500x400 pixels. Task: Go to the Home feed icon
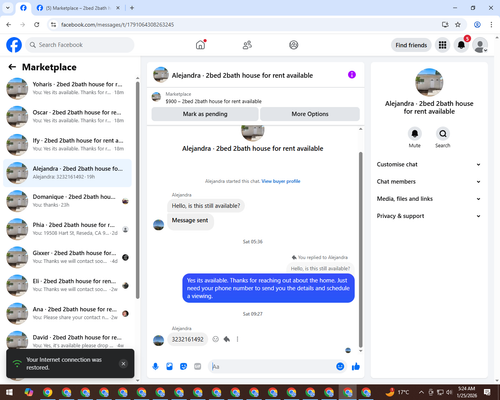(200, 45)
